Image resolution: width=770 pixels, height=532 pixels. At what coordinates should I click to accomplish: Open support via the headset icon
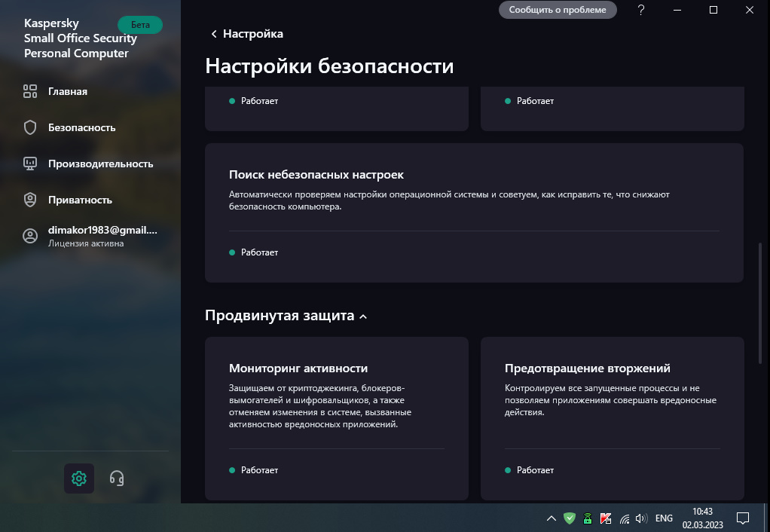pos(116,478)
